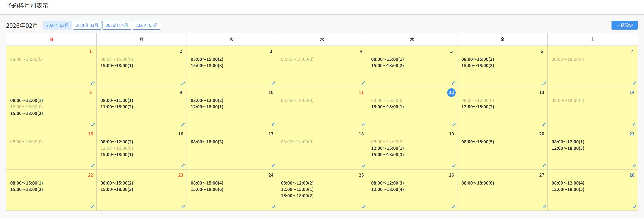
Task: Click the edit pencil in the February 20 cell
Action: coord(544,166)
